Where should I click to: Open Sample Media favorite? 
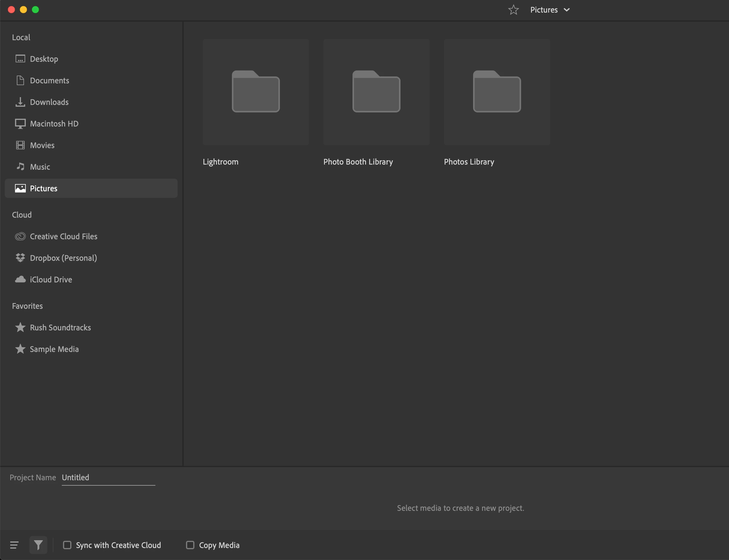(x=54, y=349)
